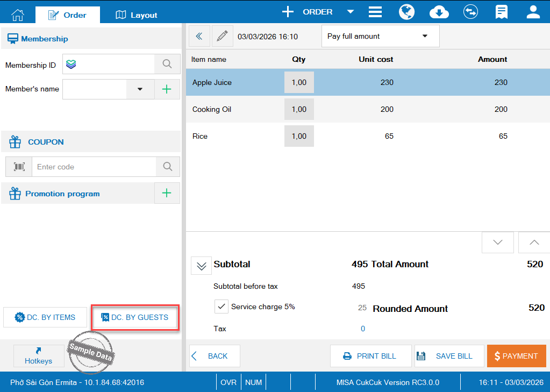Open the Pay full amount dropdown
Screen dimensions: 550x392
click(x=380, y=36)
